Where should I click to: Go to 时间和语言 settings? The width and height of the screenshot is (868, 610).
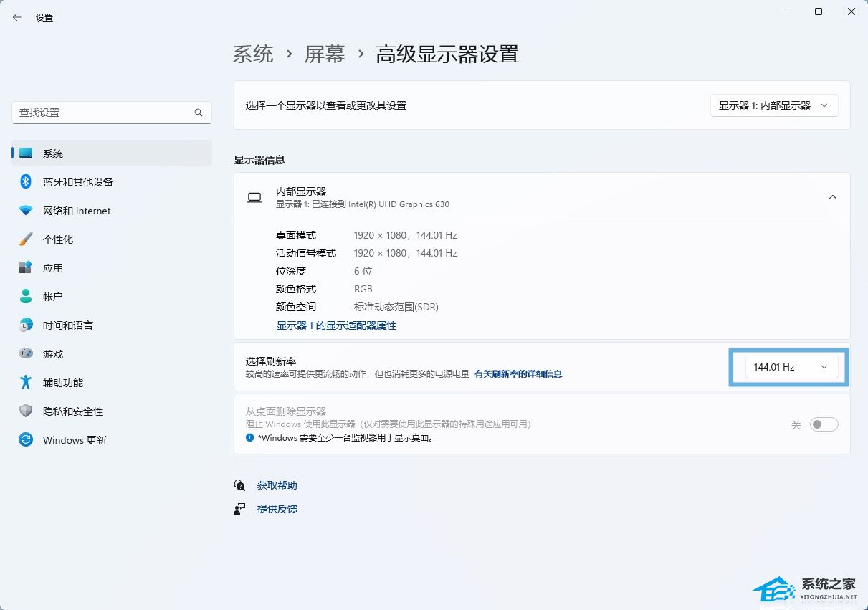point(67,325)
